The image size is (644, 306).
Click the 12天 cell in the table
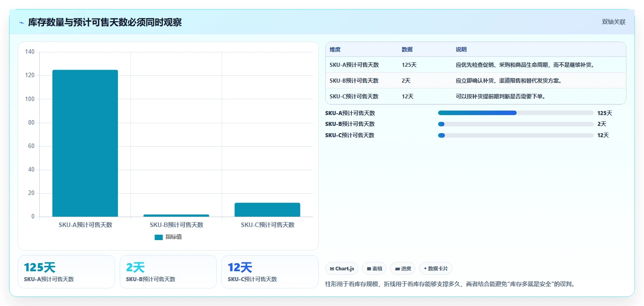click(408, 97)
